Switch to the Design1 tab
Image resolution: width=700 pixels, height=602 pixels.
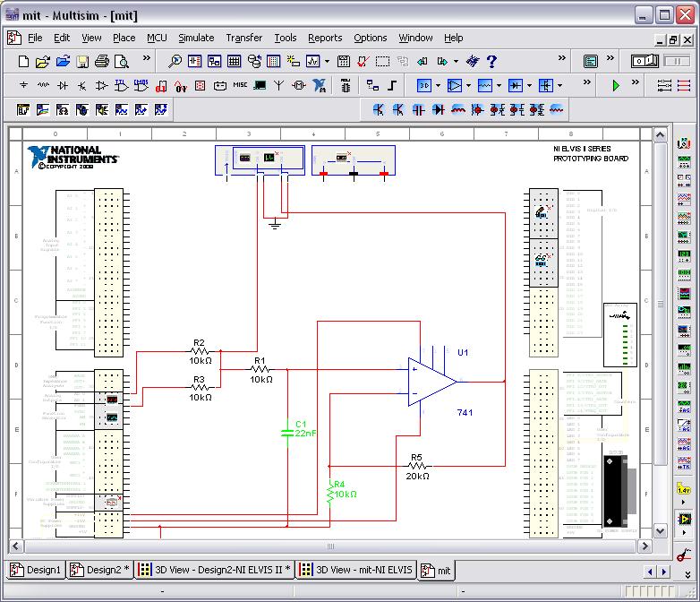(36, 570)
